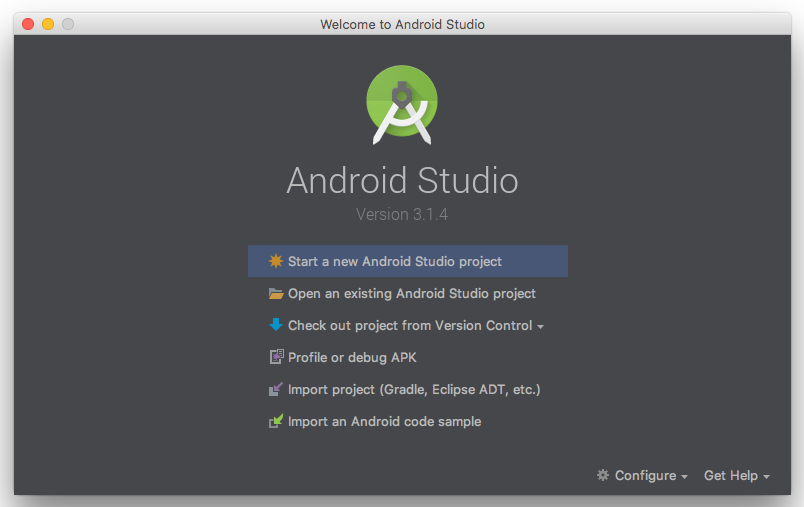The image size is (804, 507).
Task: Close the Welcome window with red button
Action: (x=28, y=24)
